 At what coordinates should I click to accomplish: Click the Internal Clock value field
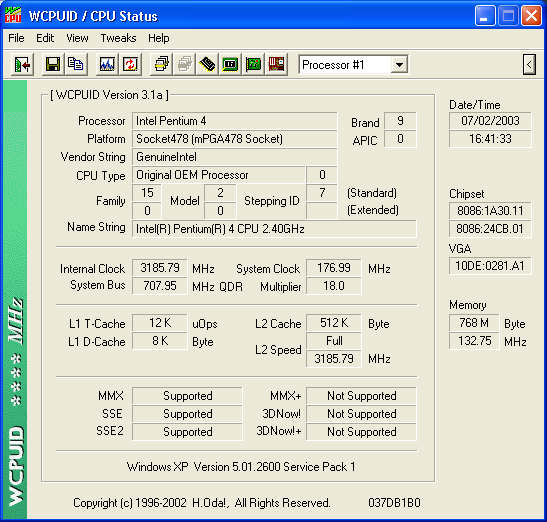coord(160,268)
